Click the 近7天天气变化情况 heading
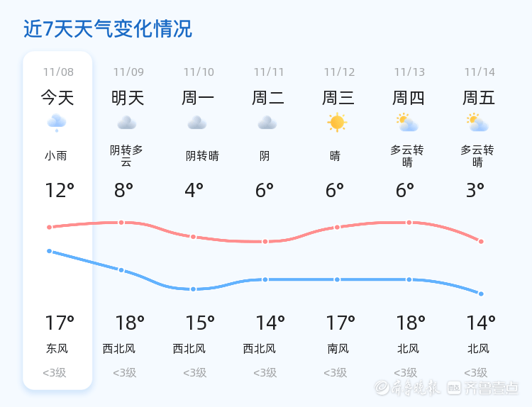The image size is (532, 407). pyautogui.click(x=108, y=29)
